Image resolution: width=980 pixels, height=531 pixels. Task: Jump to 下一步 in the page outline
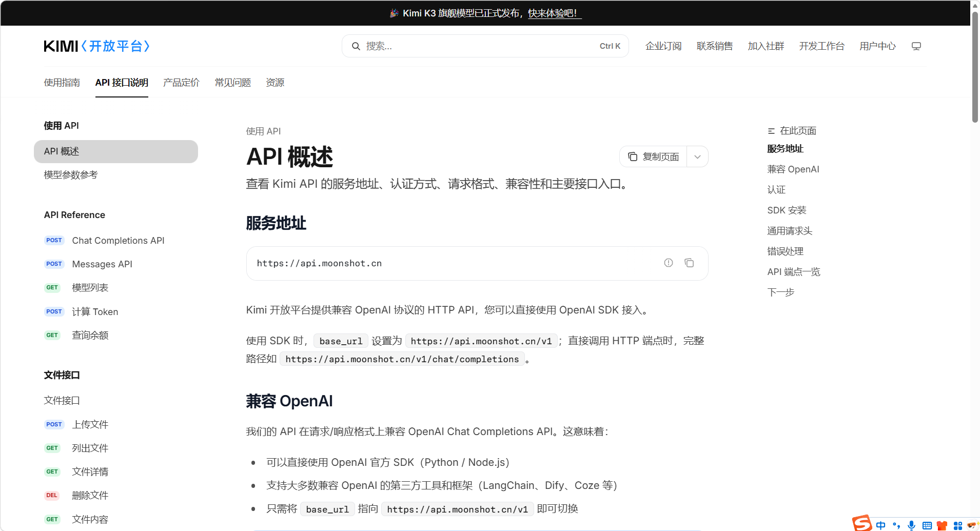pos(781,292)
